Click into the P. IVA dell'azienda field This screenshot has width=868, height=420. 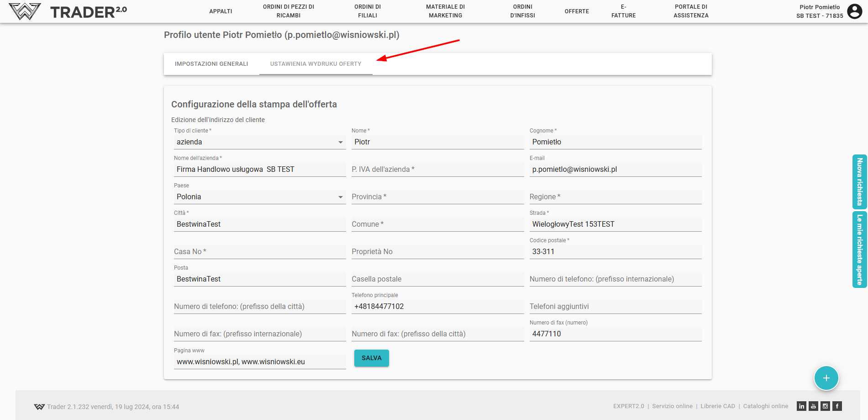pyautogui.click(x=437, y=170)
